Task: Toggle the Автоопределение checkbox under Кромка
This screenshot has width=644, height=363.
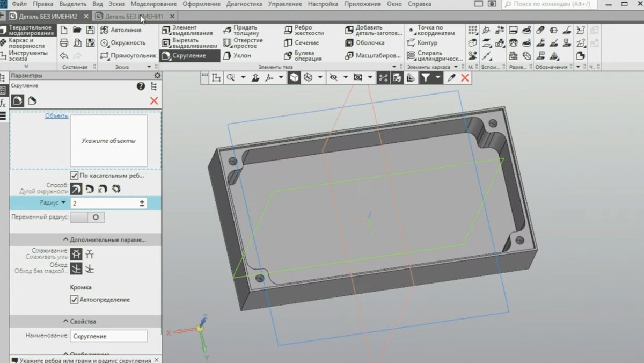Action: point(76,300)
